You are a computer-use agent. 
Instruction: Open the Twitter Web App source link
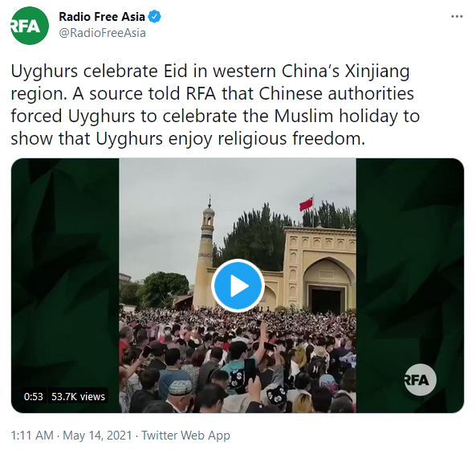[x=185, y=435]
